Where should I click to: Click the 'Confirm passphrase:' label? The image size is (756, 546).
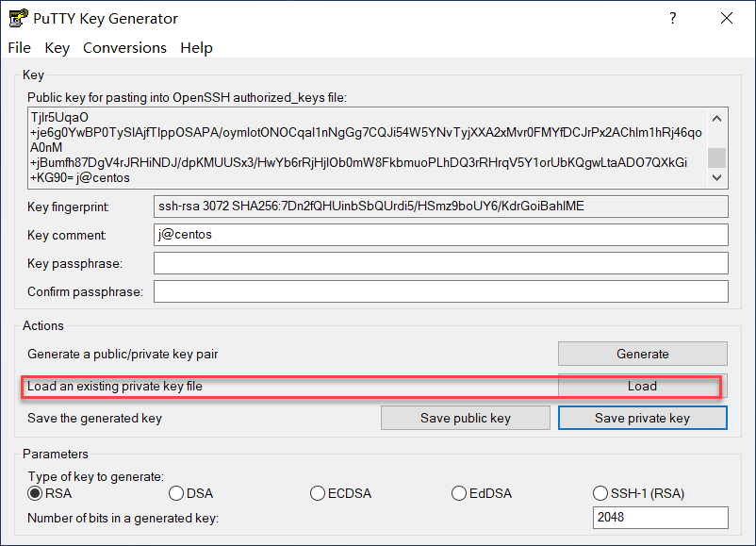(x=86, y=291)
